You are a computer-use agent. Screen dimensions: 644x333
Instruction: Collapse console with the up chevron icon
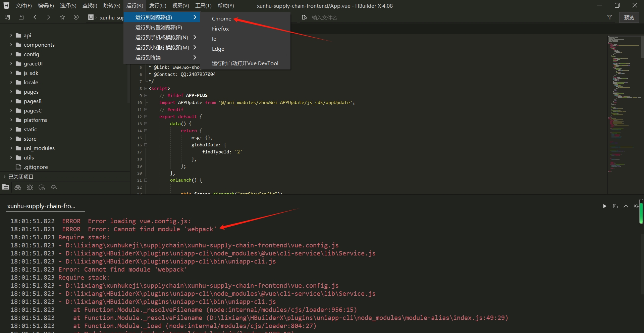click(x=626, y=206)
